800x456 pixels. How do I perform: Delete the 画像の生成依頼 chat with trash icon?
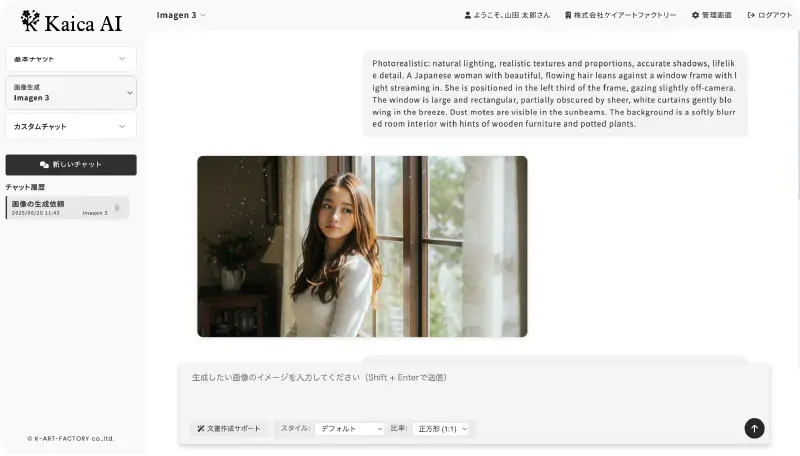117,208
